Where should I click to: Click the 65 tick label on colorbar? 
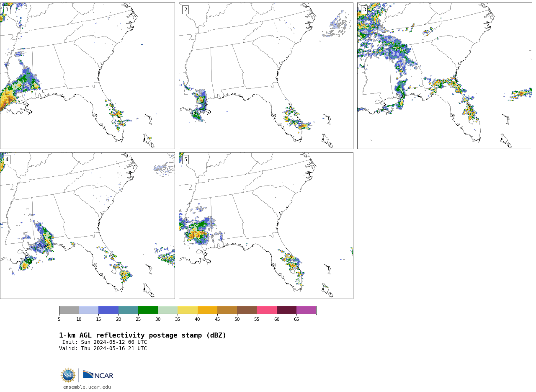[296, 320]
